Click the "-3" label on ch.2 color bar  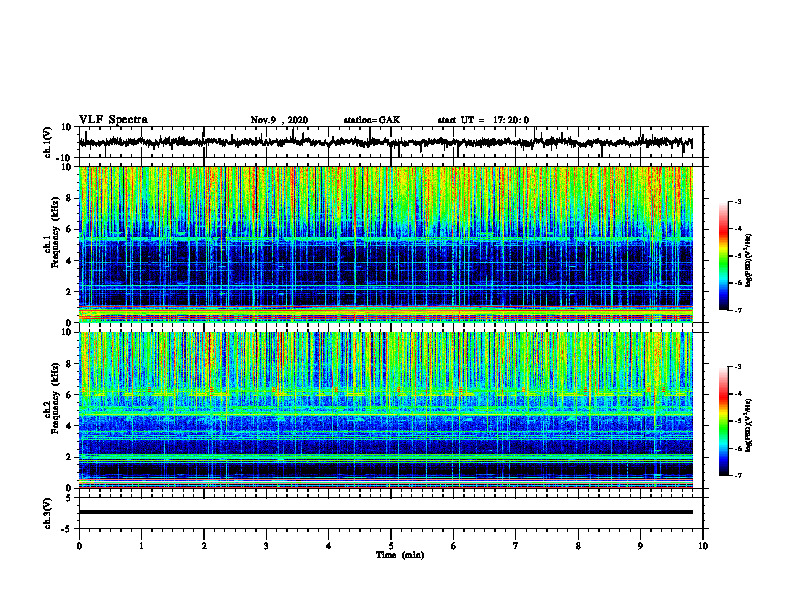738,367
